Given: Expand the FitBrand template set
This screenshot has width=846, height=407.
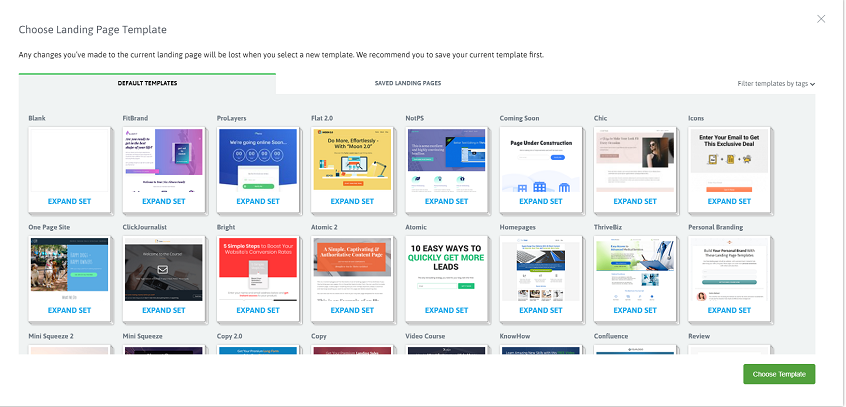Looking at the screenshot, I should [163, 201].
